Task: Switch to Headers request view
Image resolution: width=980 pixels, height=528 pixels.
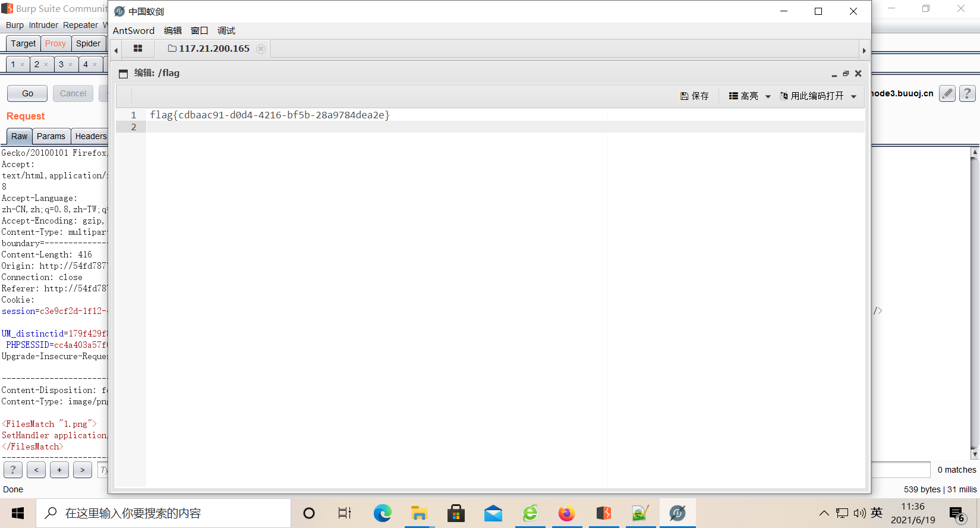Action: point(90,136)
